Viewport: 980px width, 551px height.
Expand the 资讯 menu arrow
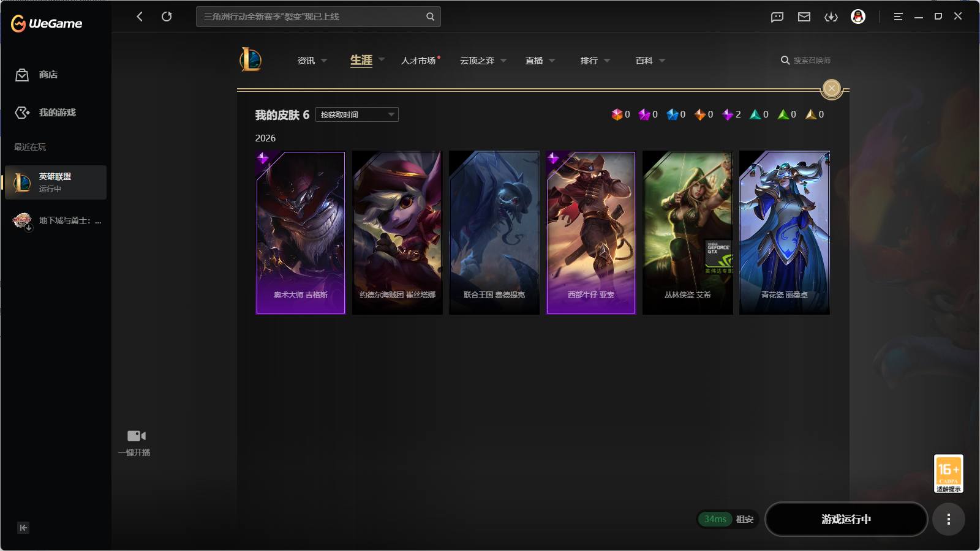pos(324,61)
